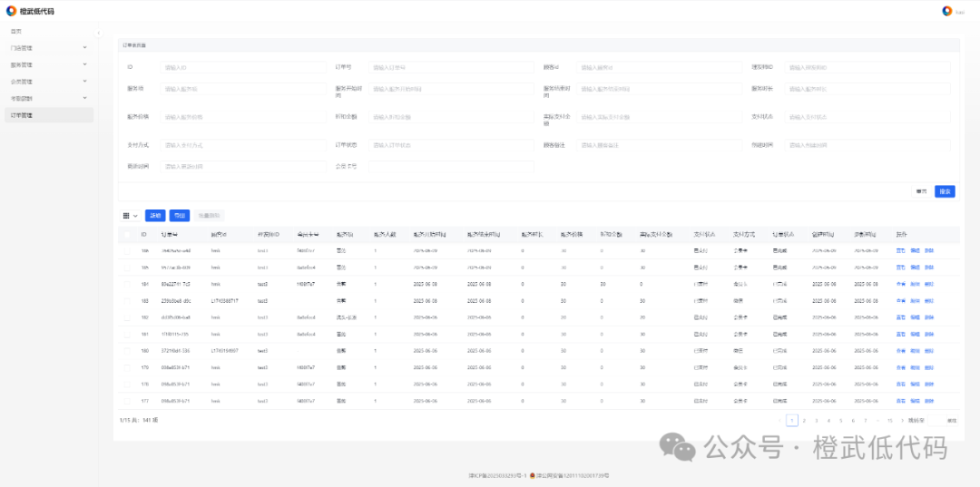The width and height of the screenshot is (980, 487).
Task: Expand the 服务管理 menu
Action: (x=49, y=64)
